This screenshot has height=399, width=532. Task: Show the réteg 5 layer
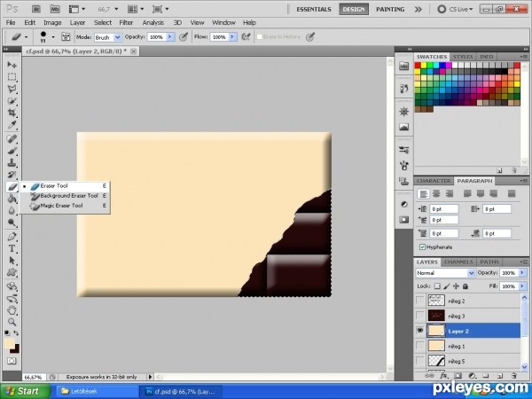tap(420, 361)
